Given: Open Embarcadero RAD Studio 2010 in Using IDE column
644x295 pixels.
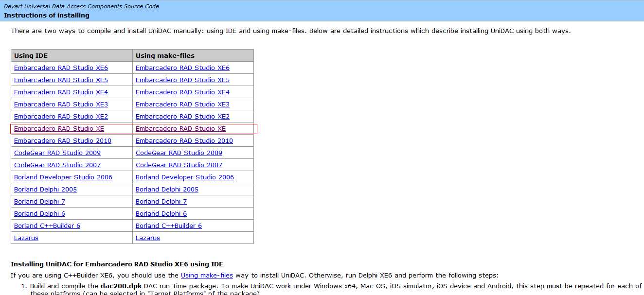Looking at the screenshot, I should pos(63,141).
